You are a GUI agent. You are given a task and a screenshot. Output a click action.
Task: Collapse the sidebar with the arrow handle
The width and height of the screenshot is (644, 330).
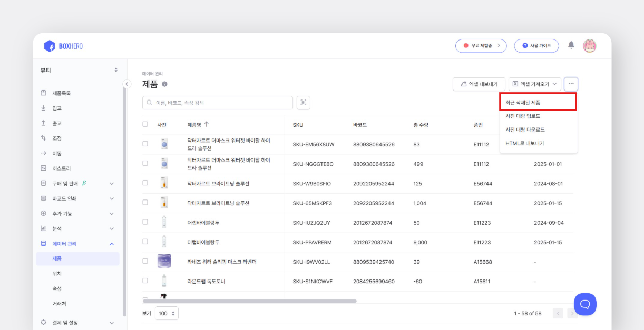pos(126,84)
